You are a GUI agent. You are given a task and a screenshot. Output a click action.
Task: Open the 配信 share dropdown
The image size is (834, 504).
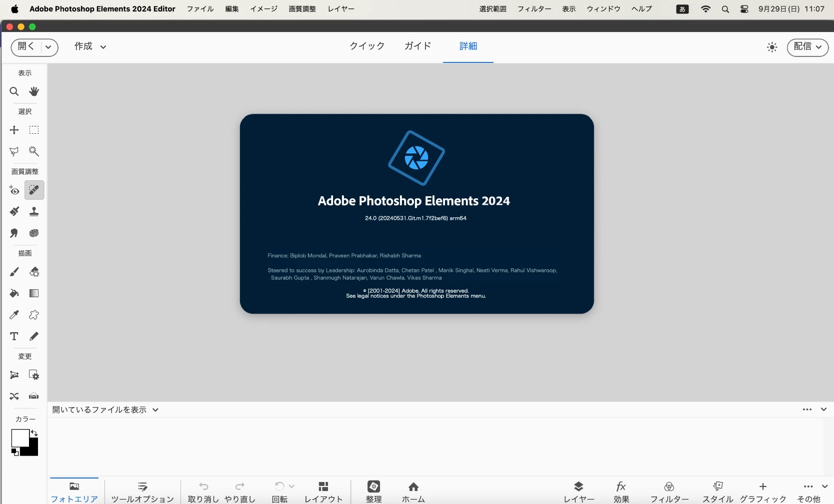807,47
